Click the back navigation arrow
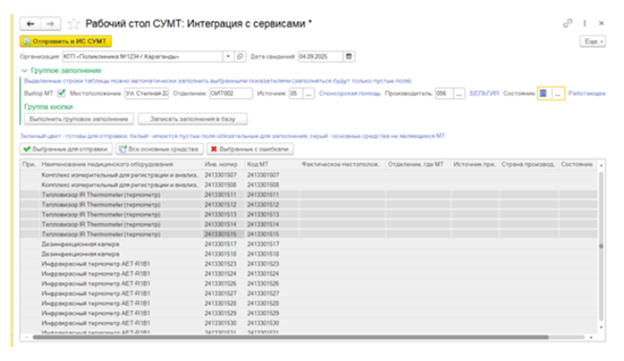 pyautogui.click(x=30, y=24)
